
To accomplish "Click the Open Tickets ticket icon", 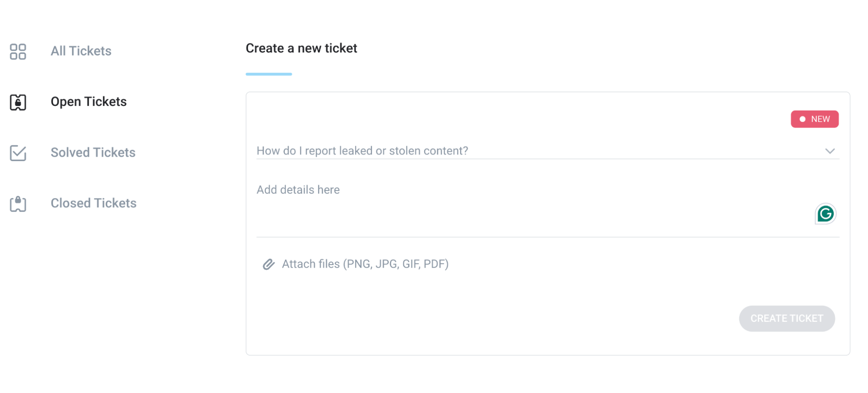I will click(x=18, y=102).
